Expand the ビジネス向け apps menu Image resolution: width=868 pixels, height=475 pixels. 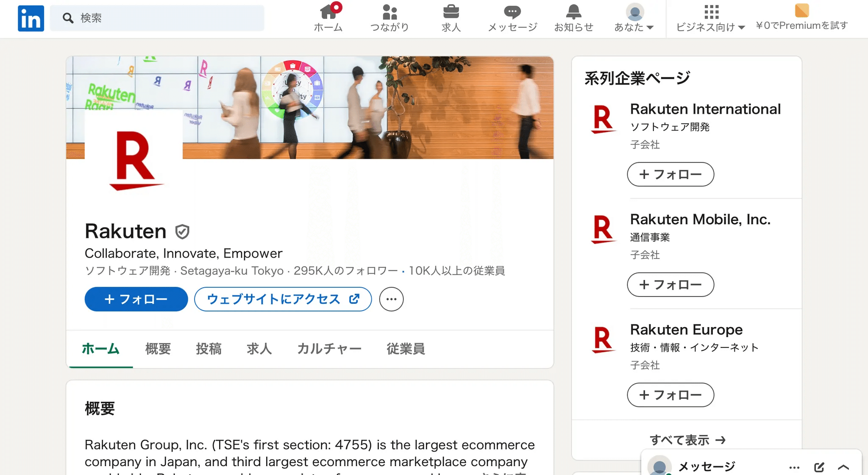[x=711, y=18]
